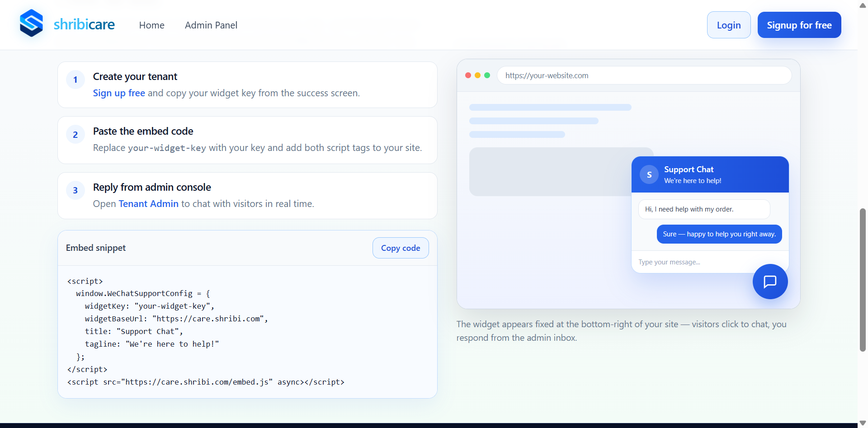The width and height of the screenshot is (868, 428).
Task: Click the shribicare brand name text
Action: tap(84, 24)
